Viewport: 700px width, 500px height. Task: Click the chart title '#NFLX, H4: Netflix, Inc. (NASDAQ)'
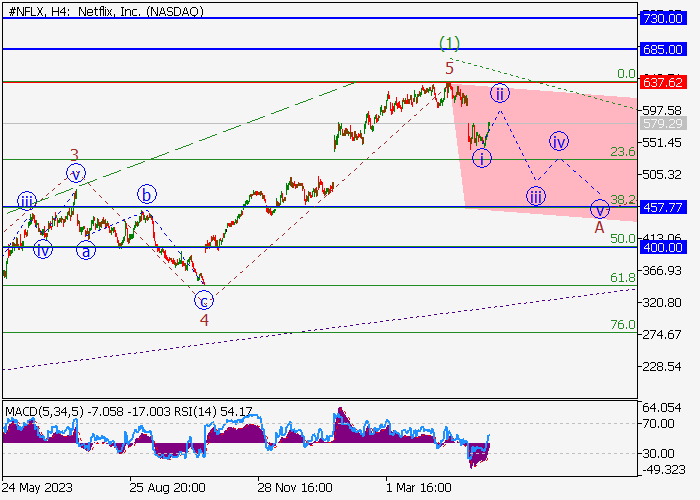pos(106,11)
